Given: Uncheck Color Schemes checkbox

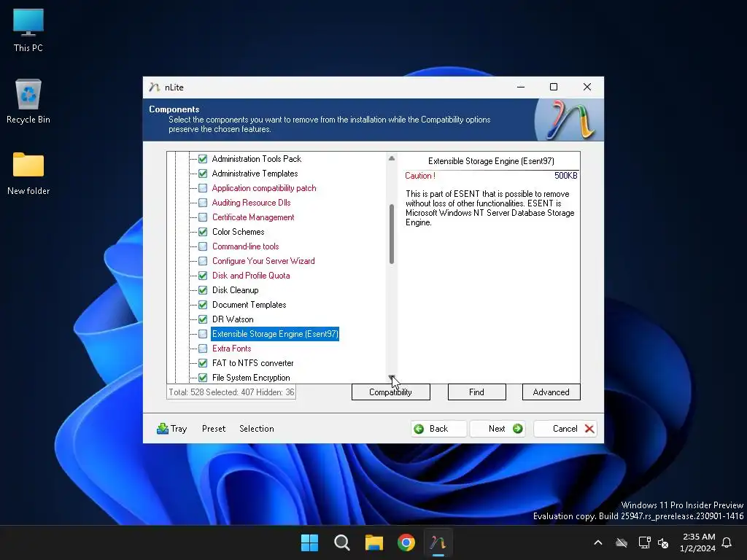Looking at the screenshot, I should click(203, 232).
